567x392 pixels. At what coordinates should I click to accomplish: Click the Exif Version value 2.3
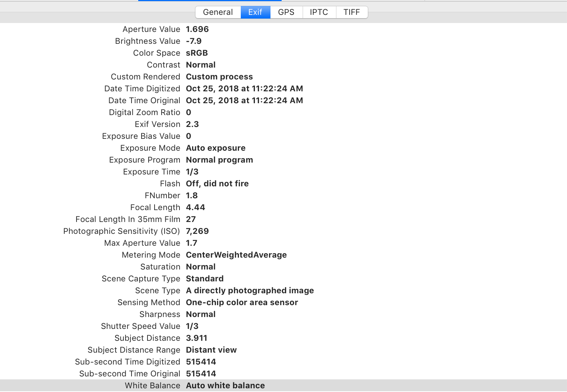(x=192, y=124)
